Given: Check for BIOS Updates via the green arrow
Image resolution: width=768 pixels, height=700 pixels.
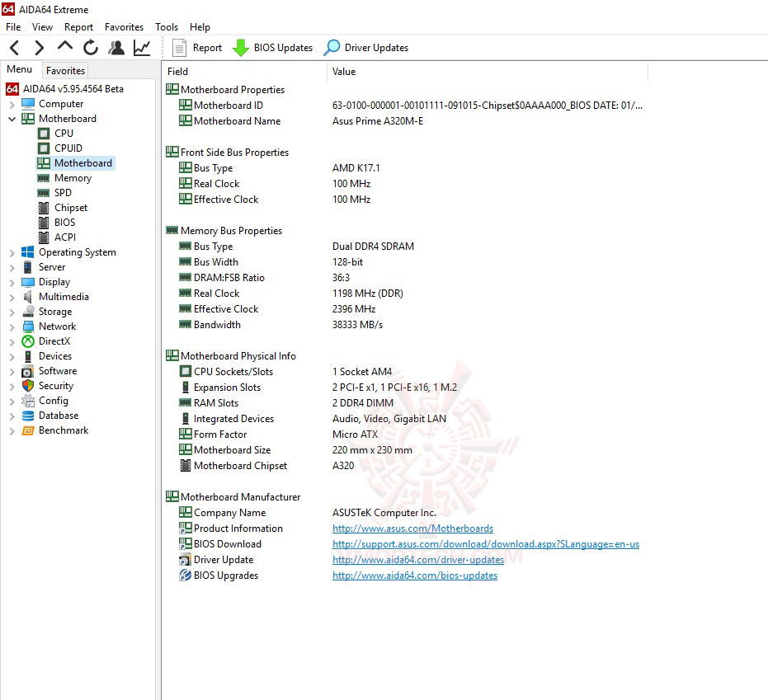Looking at the screenshot, I should (272, 48).
